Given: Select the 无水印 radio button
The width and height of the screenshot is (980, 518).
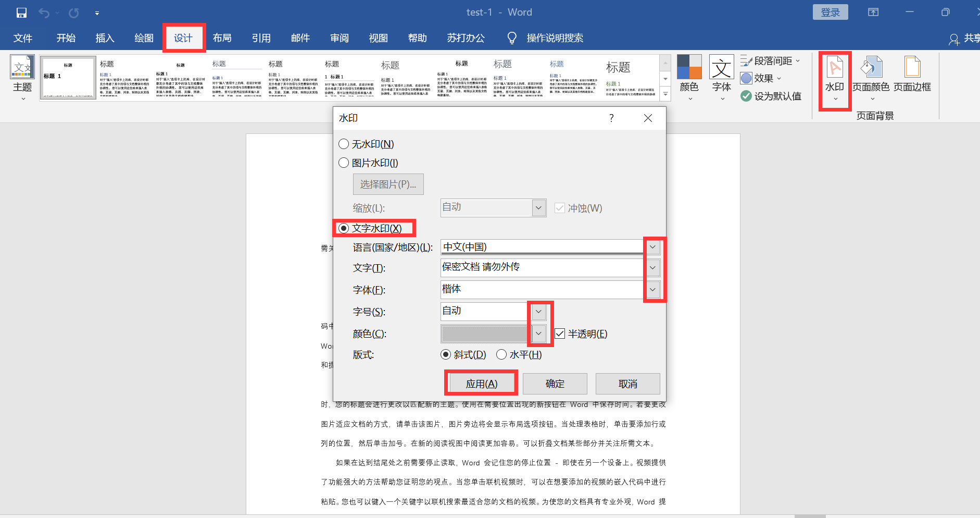Looking at the screenshot, I should (x=344, y=144).
